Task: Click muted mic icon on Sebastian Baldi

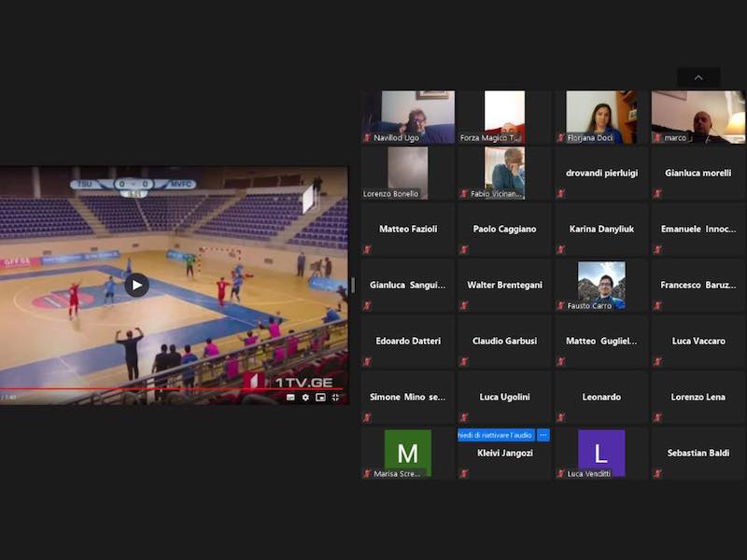Action: click(x=658, y=473)
